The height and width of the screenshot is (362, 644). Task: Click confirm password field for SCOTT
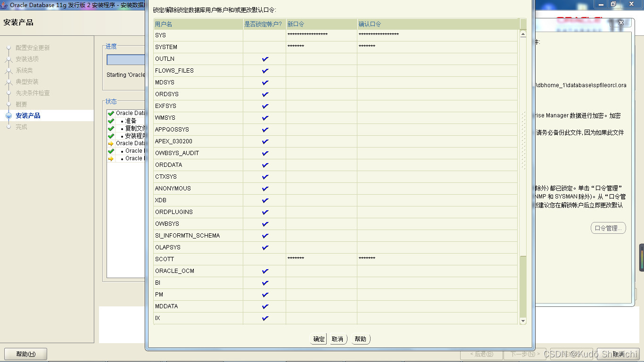pyautogui.click(x=438, y=259)
